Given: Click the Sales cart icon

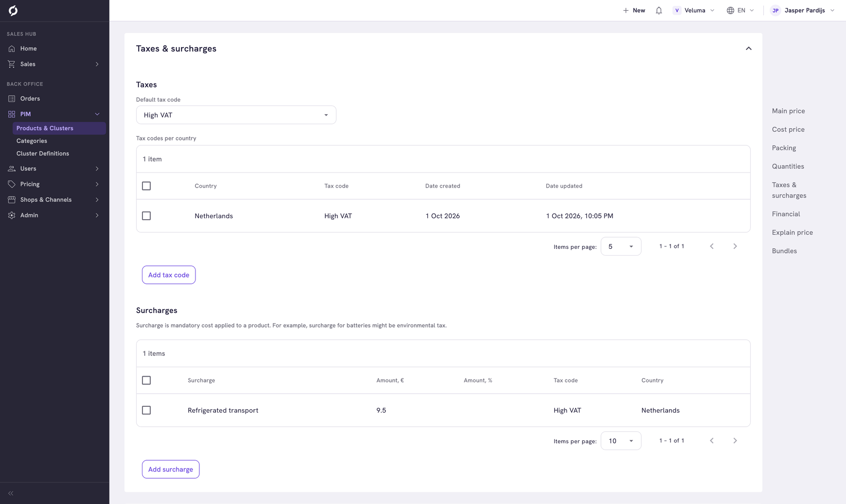Looking at the screenshot, I should pos(12,64).
